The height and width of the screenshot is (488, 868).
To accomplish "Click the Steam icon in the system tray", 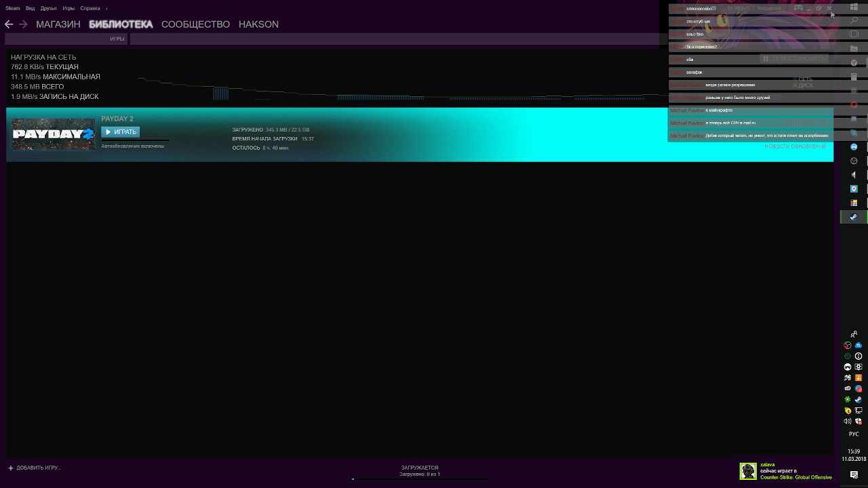I will pos(859,399).
